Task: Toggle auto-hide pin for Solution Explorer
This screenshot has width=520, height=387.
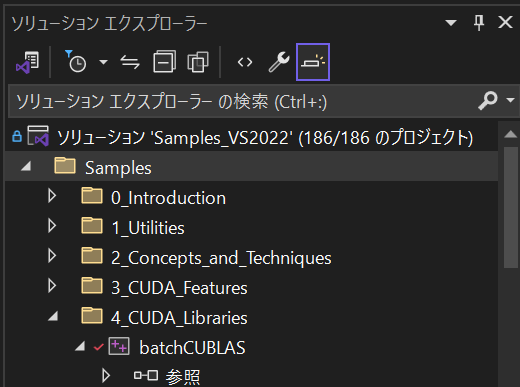Action: coord(479,23)
